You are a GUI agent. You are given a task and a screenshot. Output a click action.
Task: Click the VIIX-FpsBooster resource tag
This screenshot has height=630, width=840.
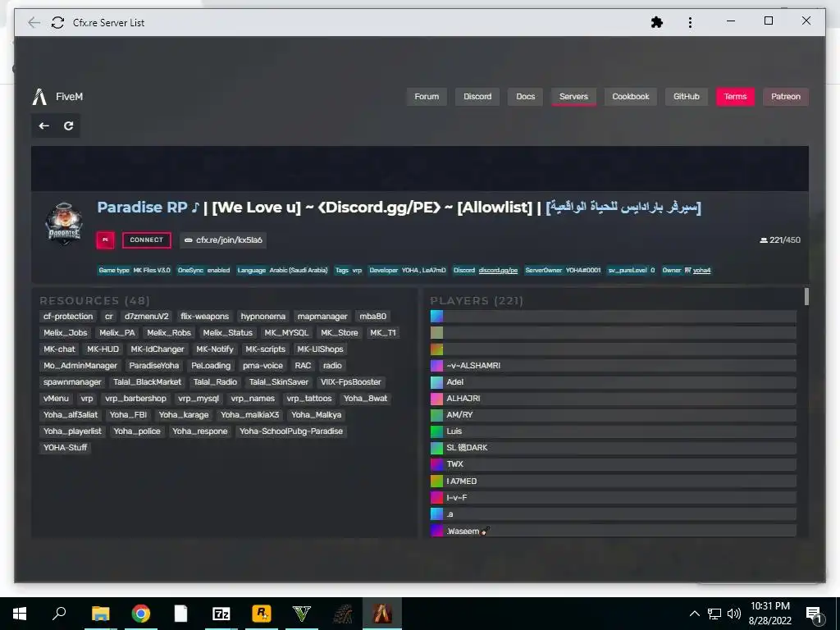point(351,382)
